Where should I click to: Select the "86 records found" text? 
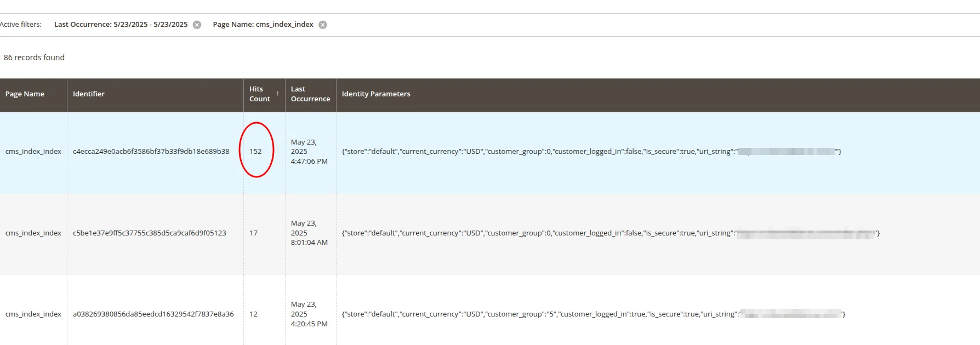[x=34, y=58]
